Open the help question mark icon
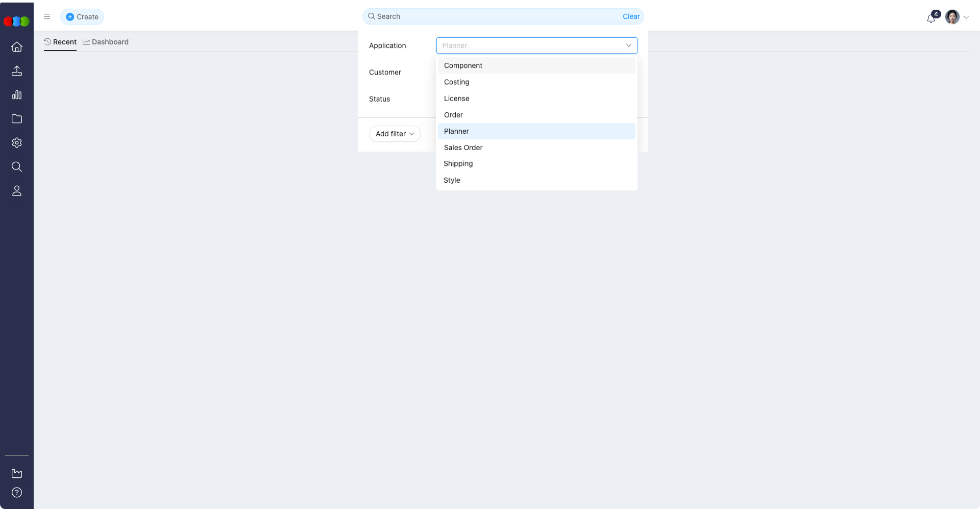 17,493
